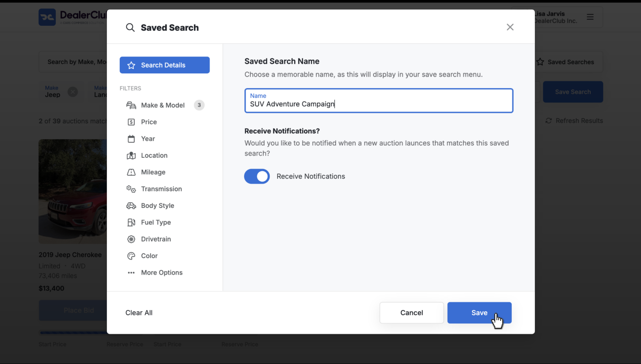Open the Location filter section

pyautogui.click(x=165, y=155)
